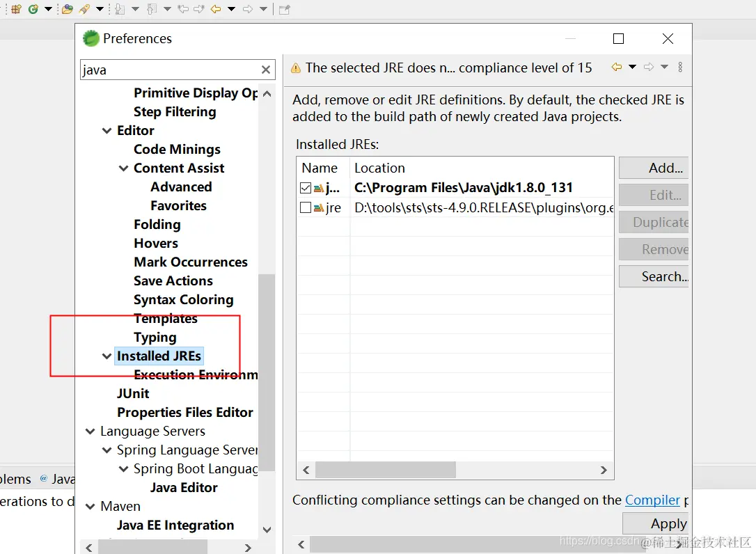The width and height of the screenshot is (756, 554).
Task: Open the New Java Class dropdown arrow
Action: point(48,9)
